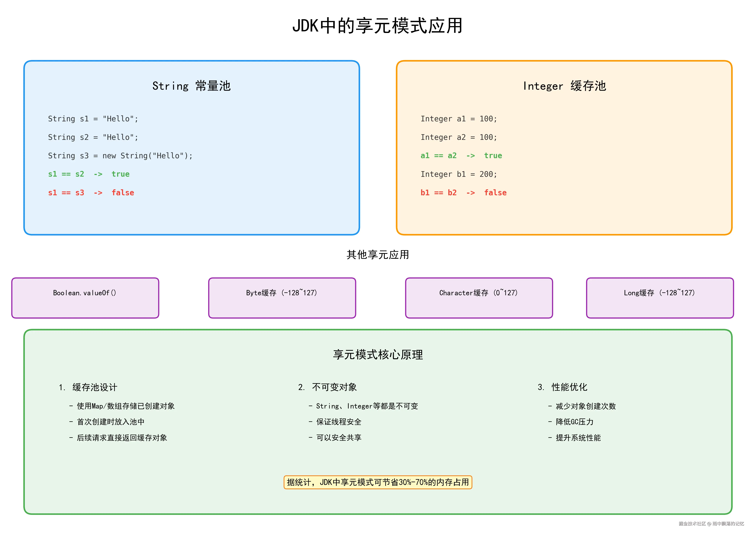Click the 其他享元应用 section label
This screenshot has height=538, width=756.
pos(377,255)
